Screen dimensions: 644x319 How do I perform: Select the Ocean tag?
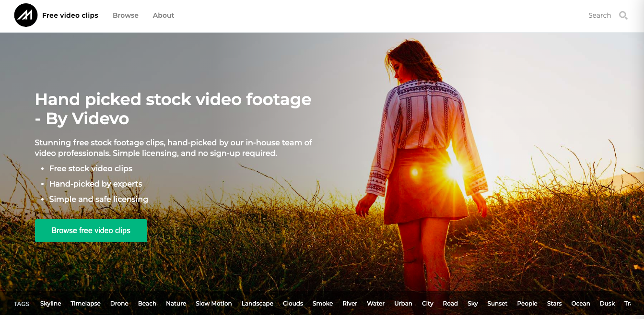pyautogui.click(x=580, y=303)
